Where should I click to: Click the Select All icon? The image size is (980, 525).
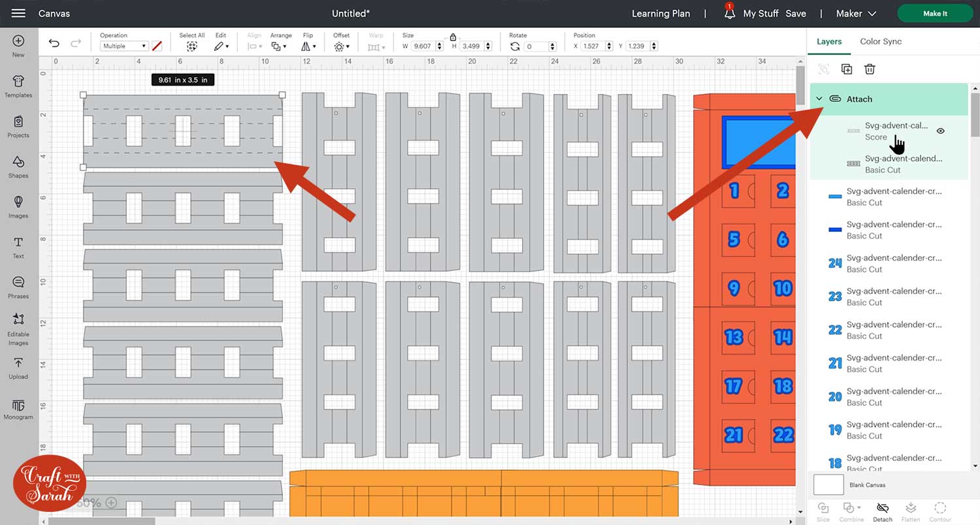click(x=192, y=46)
